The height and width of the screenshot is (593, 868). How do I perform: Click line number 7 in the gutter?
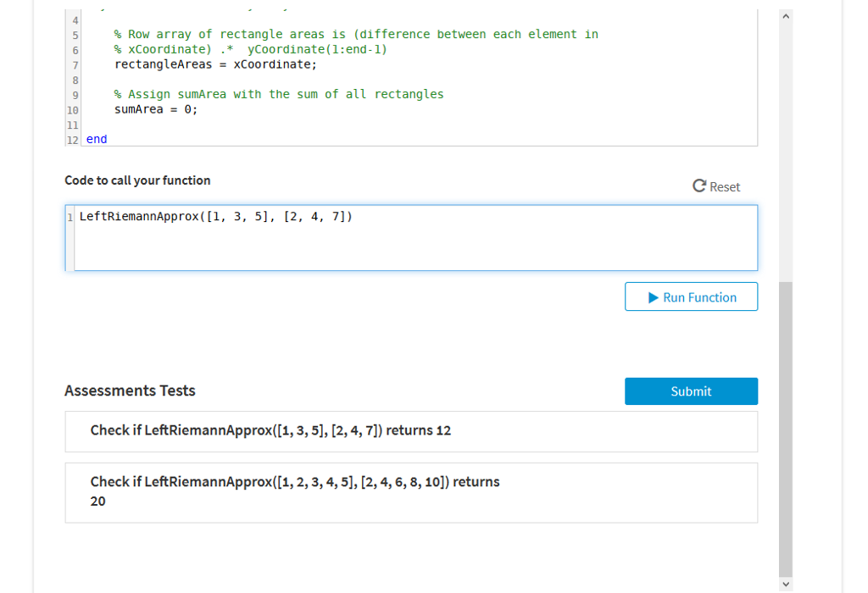coord(75,64)
